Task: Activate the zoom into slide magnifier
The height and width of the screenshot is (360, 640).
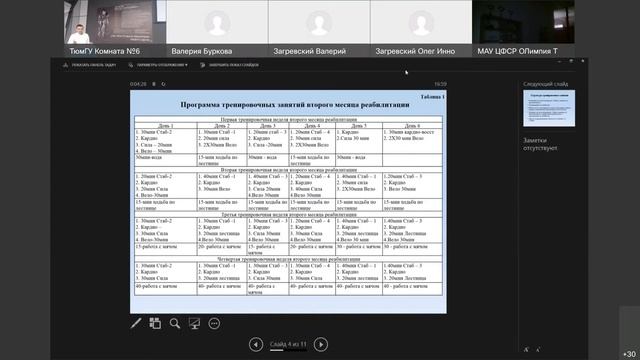Action: pyautogui.click(x=175, y=323)
